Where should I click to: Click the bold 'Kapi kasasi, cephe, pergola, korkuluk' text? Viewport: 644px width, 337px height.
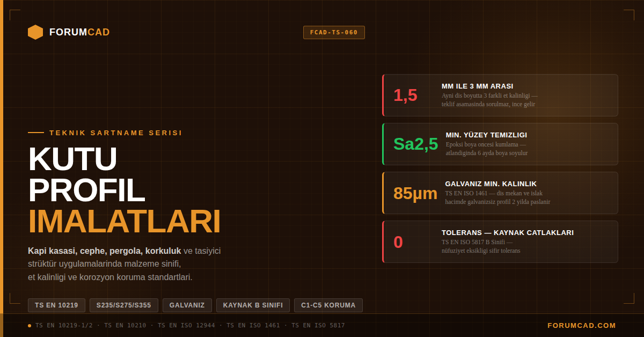(105, 251)
